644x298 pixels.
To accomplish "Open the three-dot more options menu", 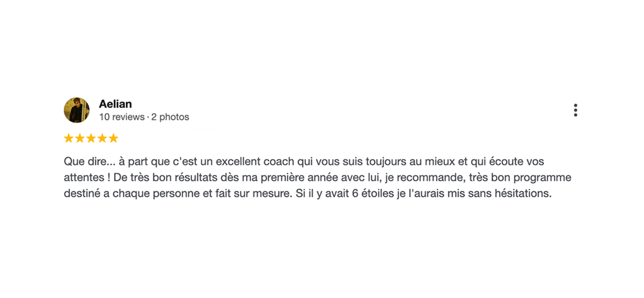I will coord(575,110).
